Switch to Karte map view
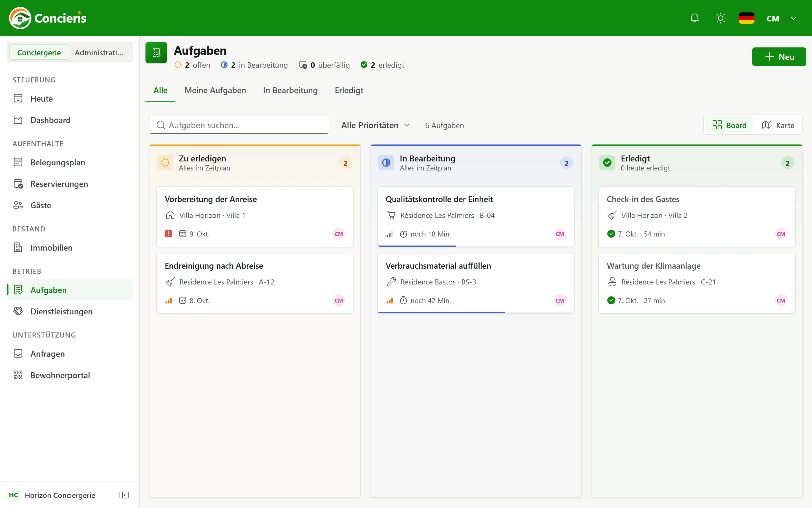The height and width of the screenshot is (508, 812). (x=778, y=125)
